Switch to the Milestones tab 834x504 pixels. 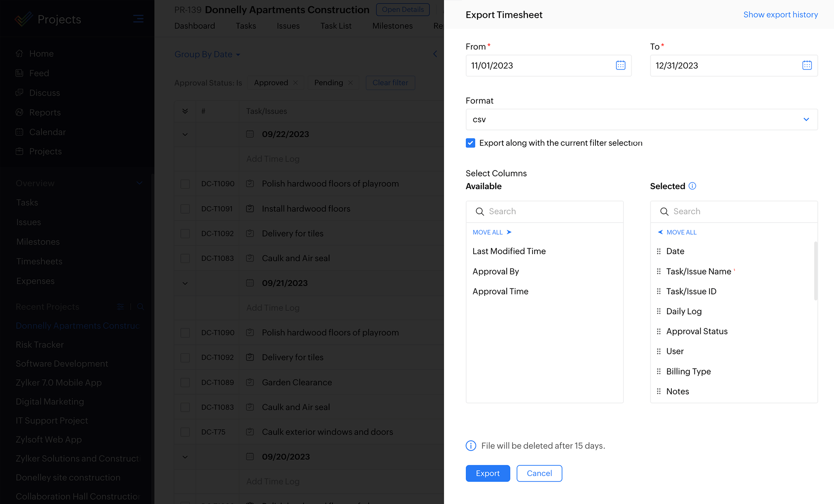point(392,26)
